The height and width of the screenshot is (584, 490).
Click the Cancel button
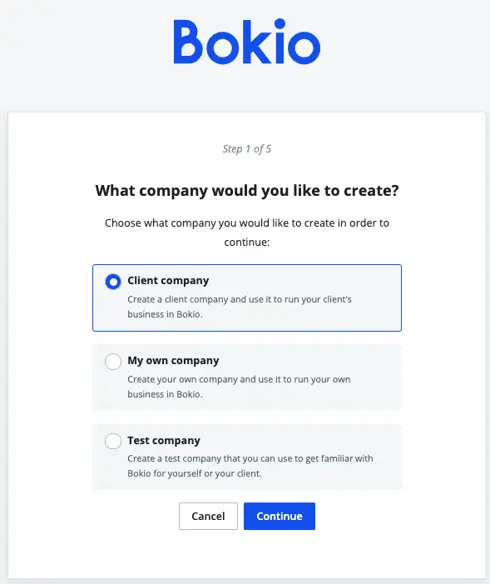208,516
